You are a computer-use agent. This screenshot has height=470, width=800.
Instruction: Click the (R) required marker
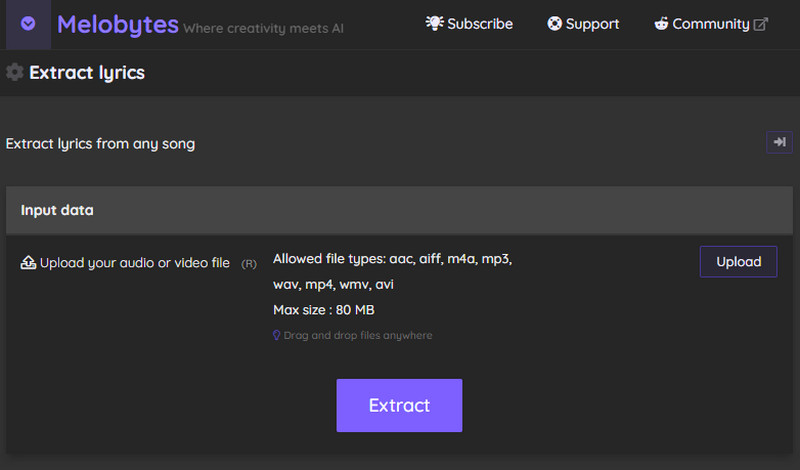click(249, 264)
